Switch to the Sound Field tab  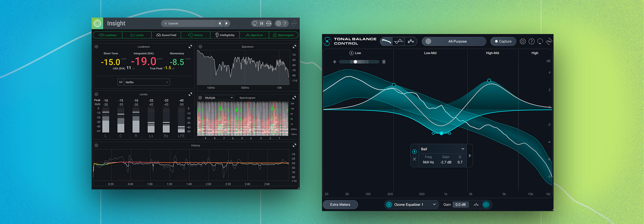[166, 35]
